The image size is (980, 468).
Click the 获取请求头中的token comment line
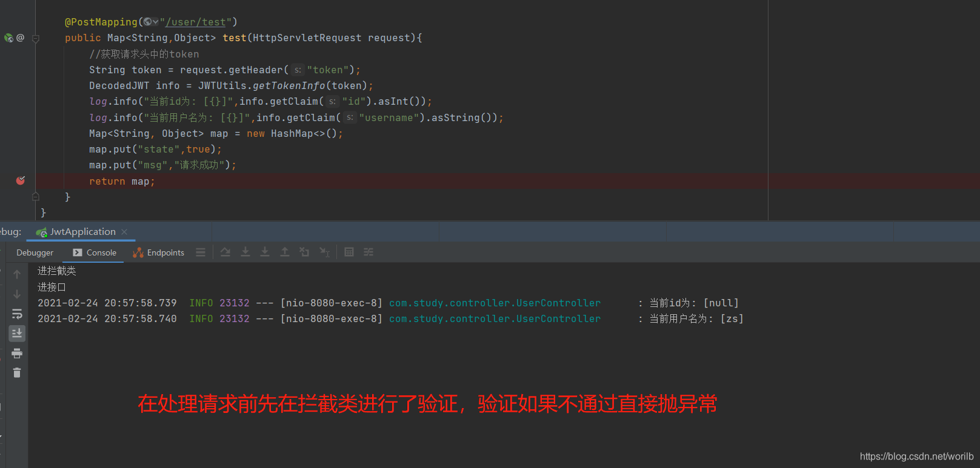coord(144,54)
